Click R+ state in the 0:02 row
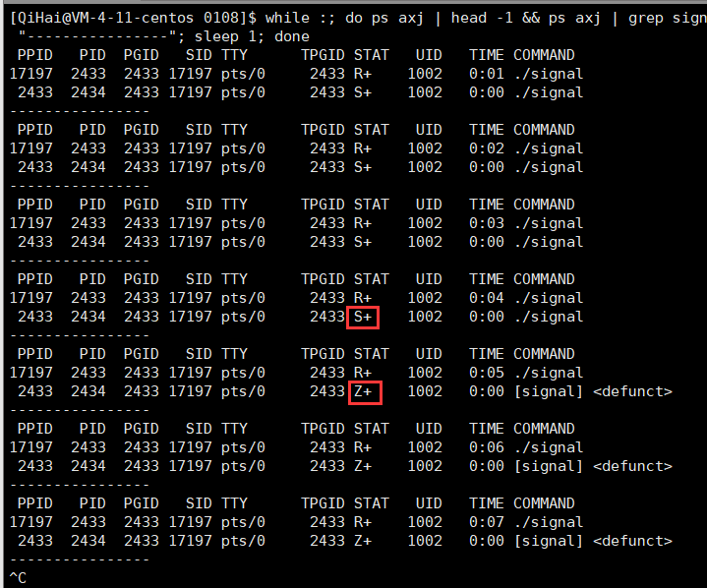The width and height of the screenshot is (707, 588). (363, 148)
